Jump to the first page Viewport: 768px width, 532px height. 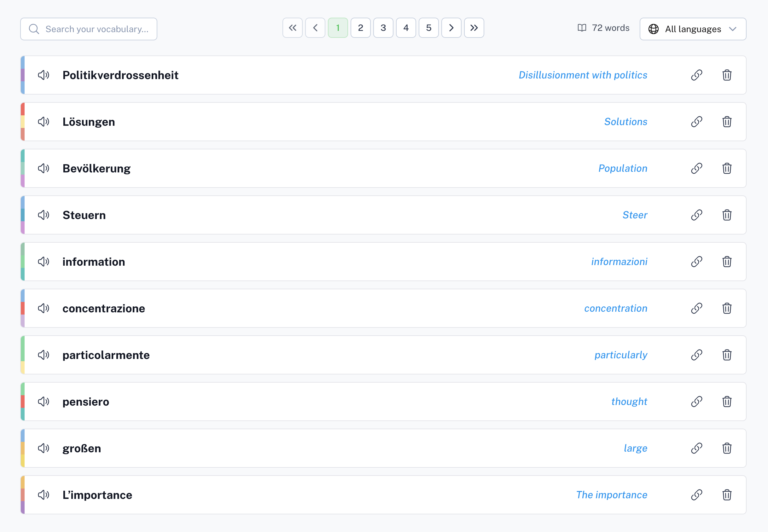tap(293, 28)
